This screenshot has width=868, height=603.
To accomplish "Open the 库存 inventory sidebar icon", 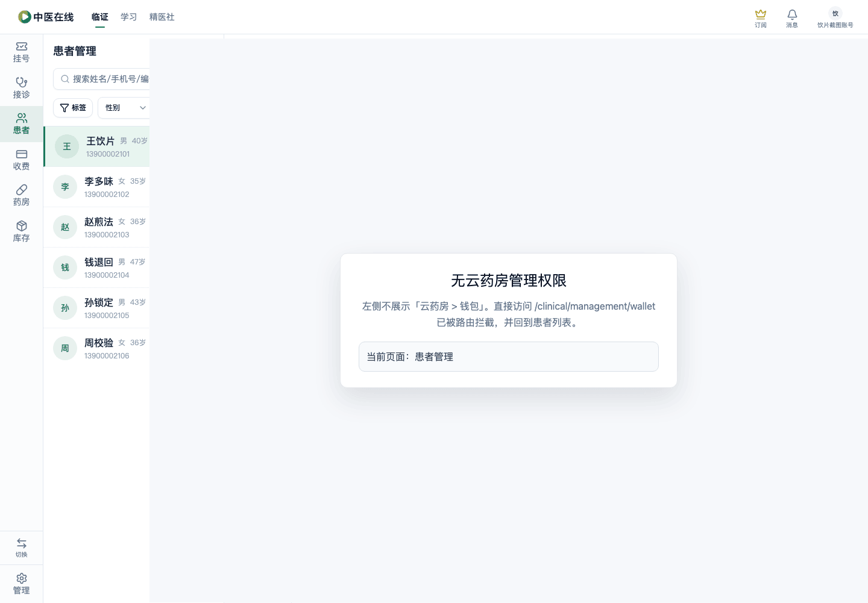I will 21,232.
